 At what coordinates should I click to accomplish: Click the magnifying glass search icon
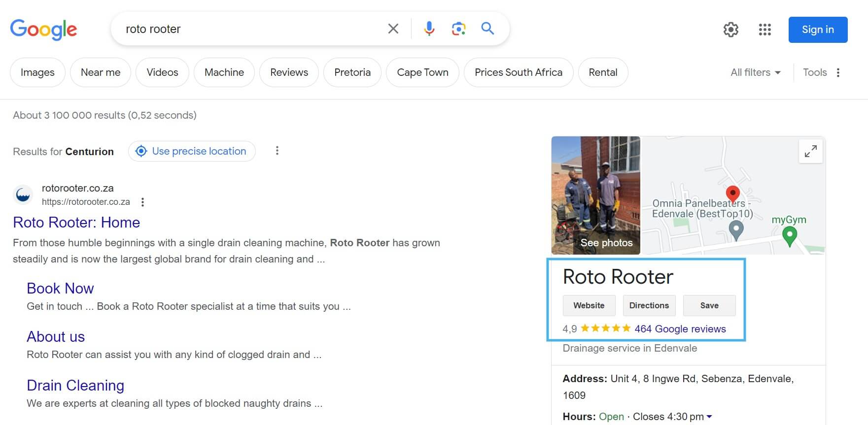tap(487, 29)
